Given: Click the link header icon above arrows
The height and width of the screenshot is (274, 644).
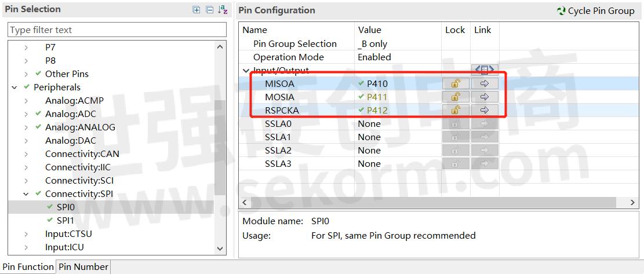Looking at the screenshot, I should click(x=485, y=70).
